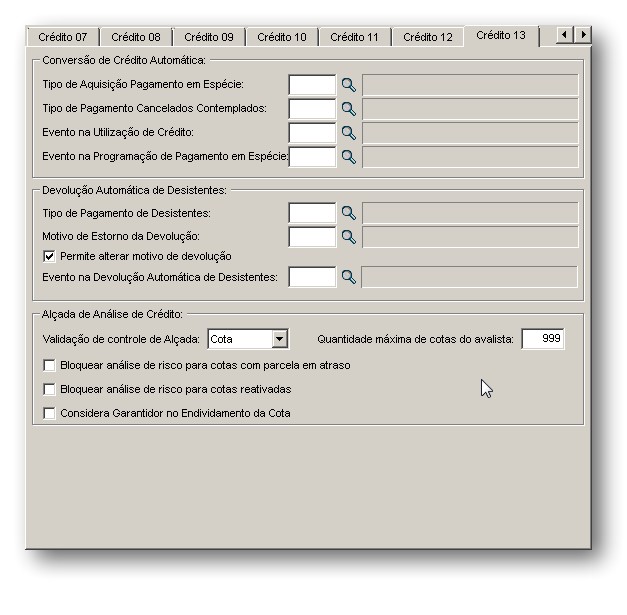The image size is (627, 615).
Task: Click Evento na Utilização de Crédito code field
Action: (312, 133)
